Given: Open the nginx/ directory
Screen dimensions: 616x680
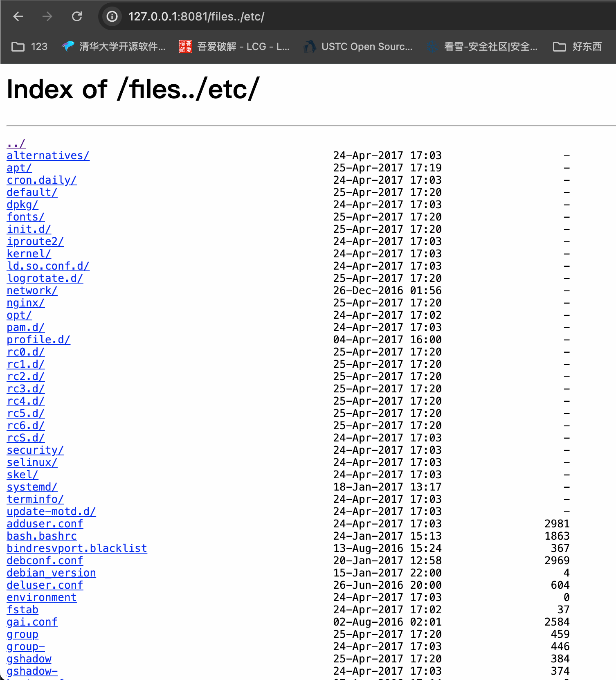Looking at the screenshot, I should coord(26,303).
